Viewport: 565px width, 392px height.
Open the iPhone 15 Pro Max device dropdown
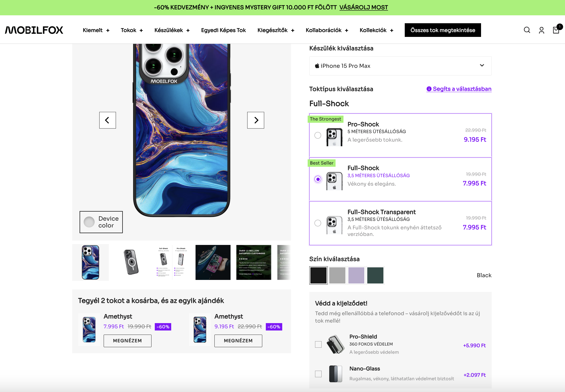400,66
